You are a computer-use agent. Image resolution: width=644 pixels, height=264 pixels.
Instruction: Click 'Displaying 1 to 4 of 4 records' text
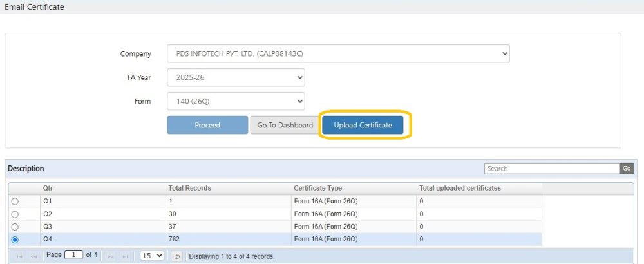tap(232, 256)
